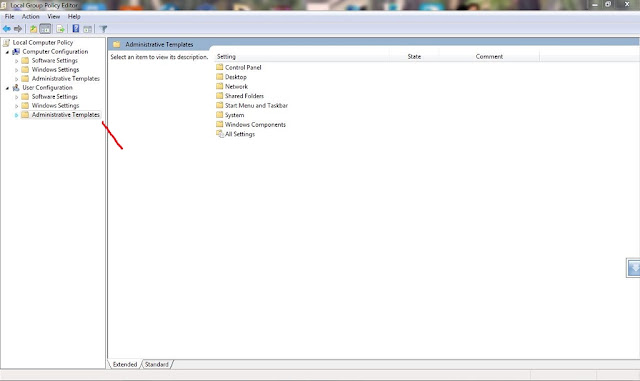
Task: Switch to the Extended tab
Action: [x=125, y=364]
